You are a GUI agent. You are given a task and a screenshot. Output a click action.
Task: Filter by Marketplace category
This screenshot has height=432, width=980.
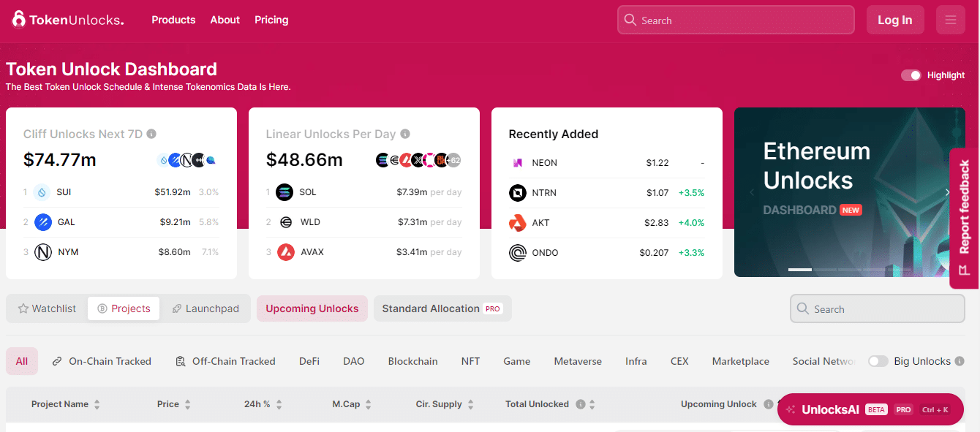[741, 361]
